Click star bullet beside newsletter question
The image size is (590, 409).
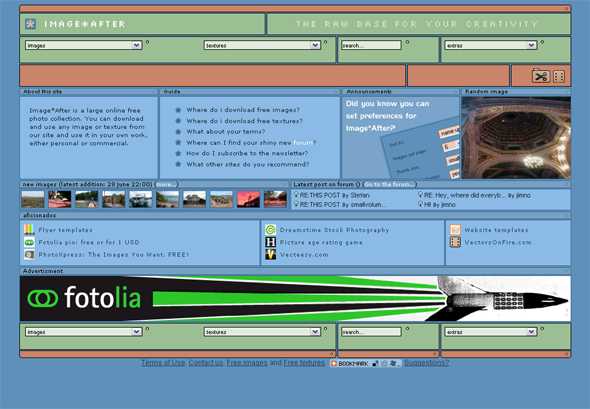[178, 154]
